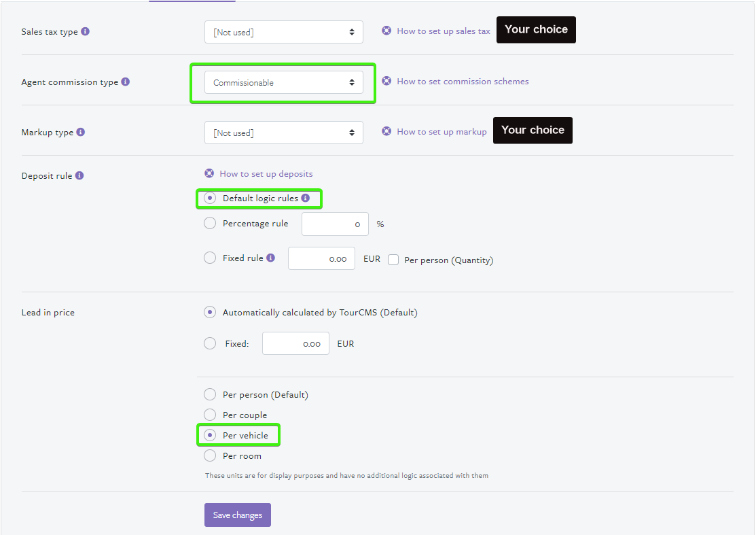Click the percentage rule value field

point(335,223)
